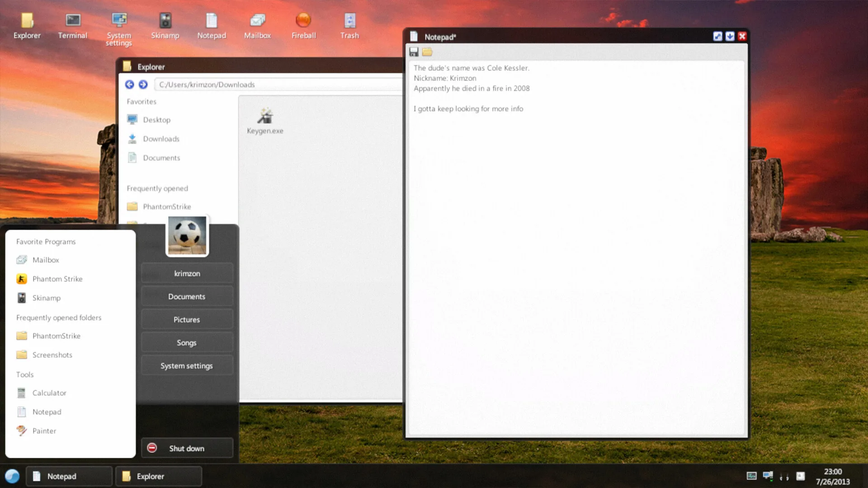Image resolution: width=868 pixels, height=488 pixels.
Task: Click the Notepad save disk icon
Action: point(414,52)
